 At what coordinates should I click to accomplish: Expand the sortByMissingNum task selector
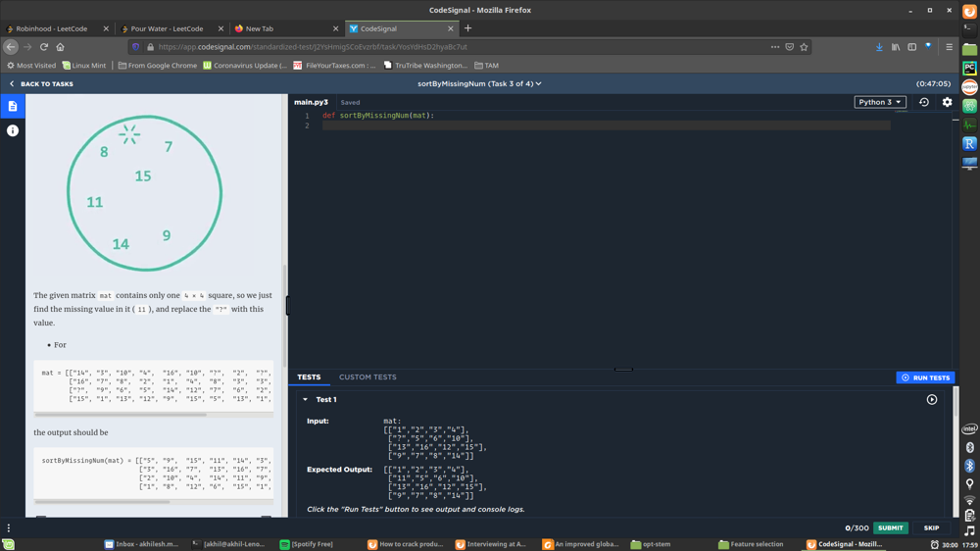479,83
